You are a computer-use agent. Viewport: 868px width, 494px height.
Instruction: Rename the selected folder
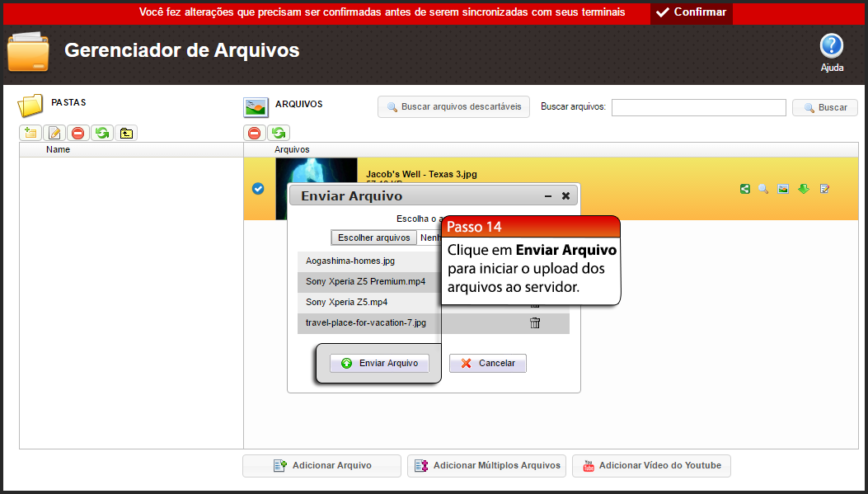coord(54,133)
